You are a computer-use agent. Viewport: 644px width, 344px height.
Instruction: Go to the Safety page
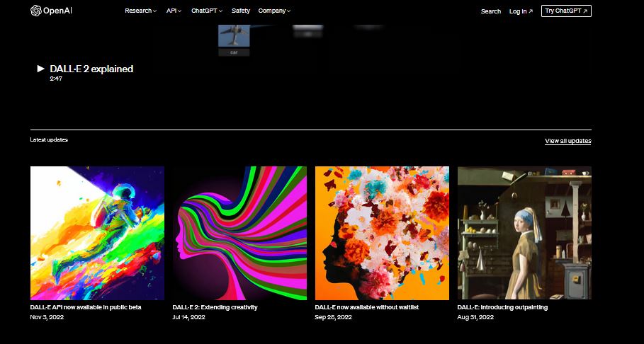click(241, 11)
